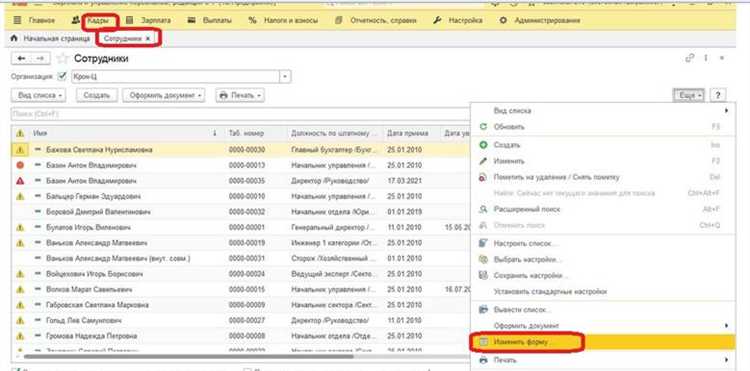Click the Должность по штатному column header
This screenshot has width=750, height=371.
(x=334, y=133)
